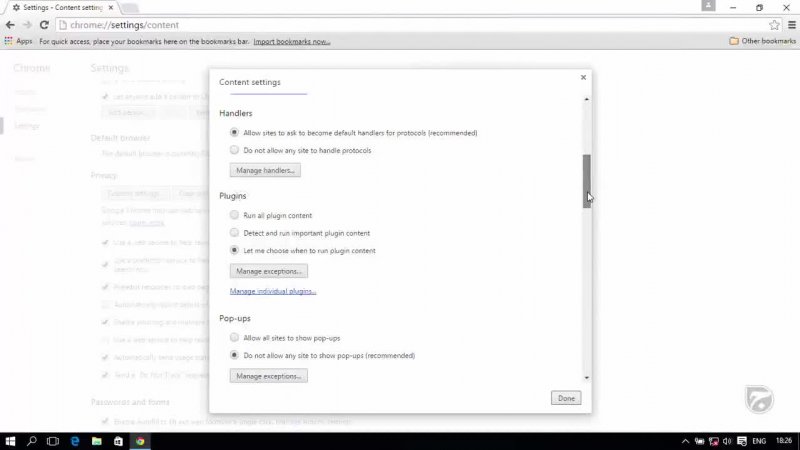800x450 pixels.
Task: Open File Explorer from taskbar
Action: (x=96, y=441)
